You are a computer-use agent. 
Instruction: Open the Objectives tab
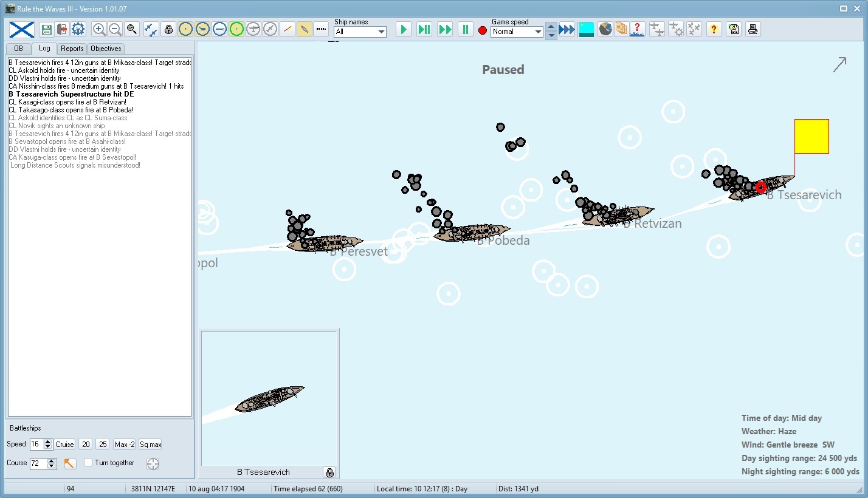[106, 49]
